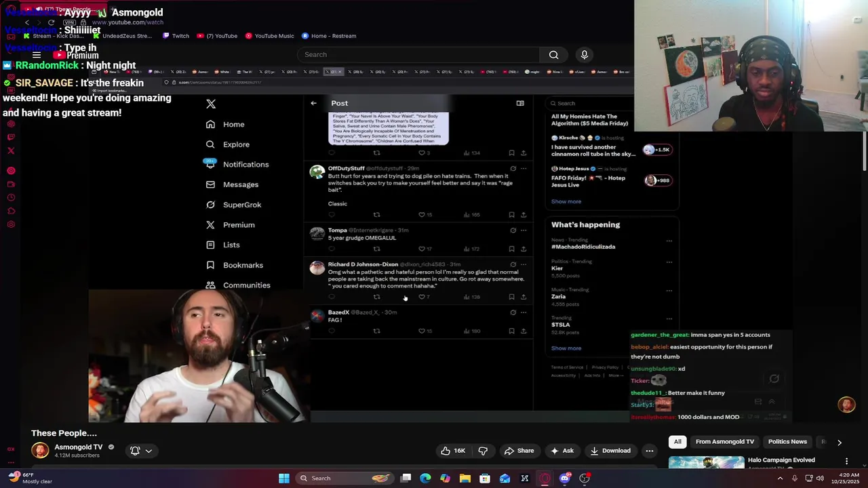Click the YouTube search magnifier button

(x=553, y=55)
